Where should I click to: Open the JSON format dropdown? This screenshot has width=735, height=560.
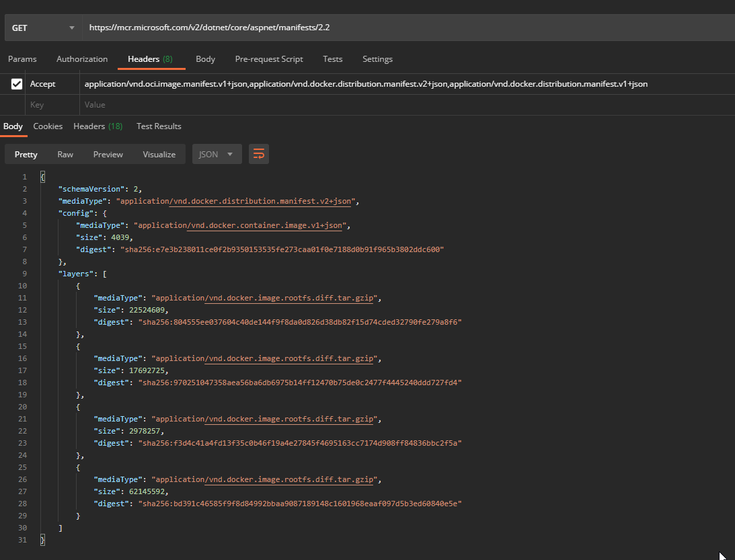tap(217, 154)
